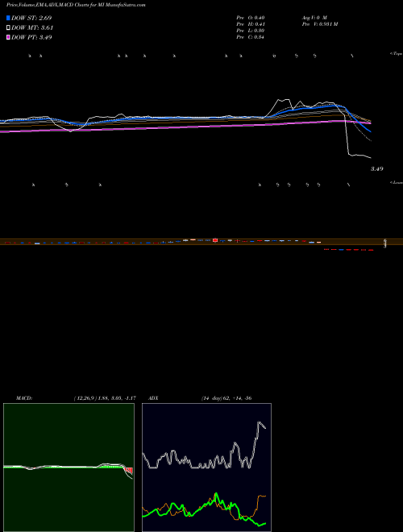The height and width of the screenshot is (532, 403).
Task: Click the '<Tops' row label
Action: [396, 54]
